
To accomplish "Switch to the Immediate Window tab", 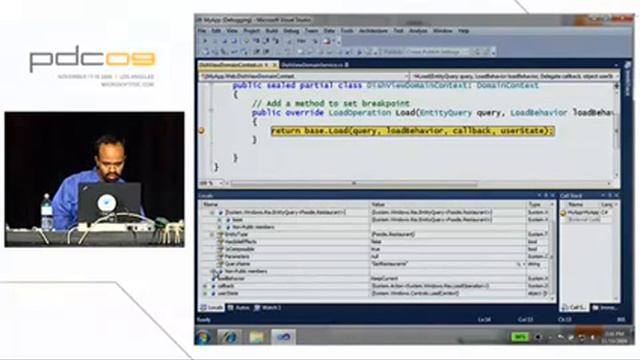I will tap(605, 307).
